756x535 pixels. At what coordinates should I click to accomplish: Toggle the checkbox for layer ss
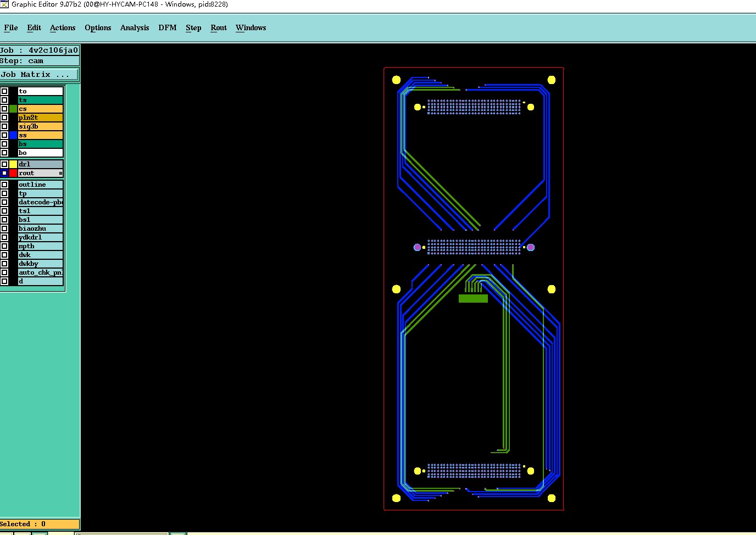pyautogui.click(x=4, y=135)
